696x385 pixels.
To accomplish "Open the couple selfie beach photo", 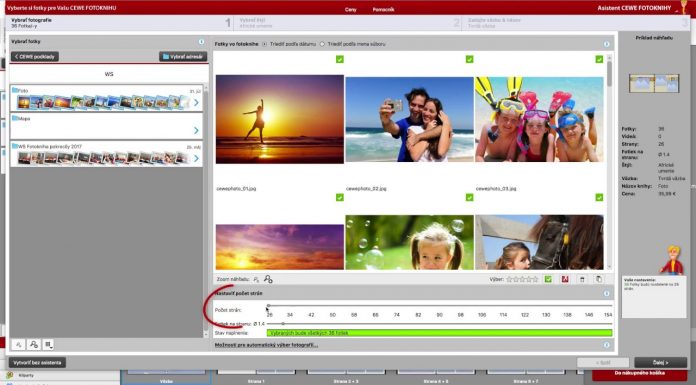I will (409, 119).
